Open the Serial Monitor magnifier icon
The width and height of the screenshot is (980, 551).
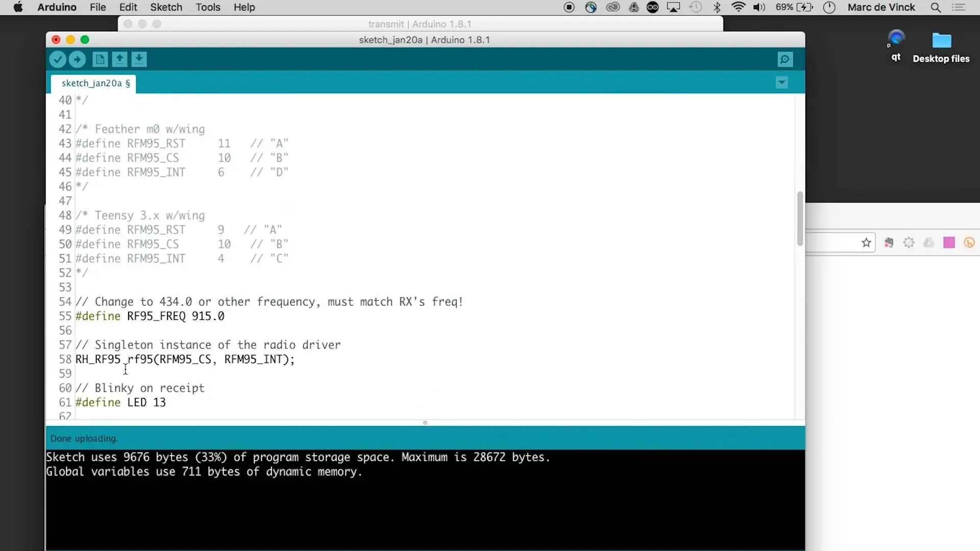[785, 60]
